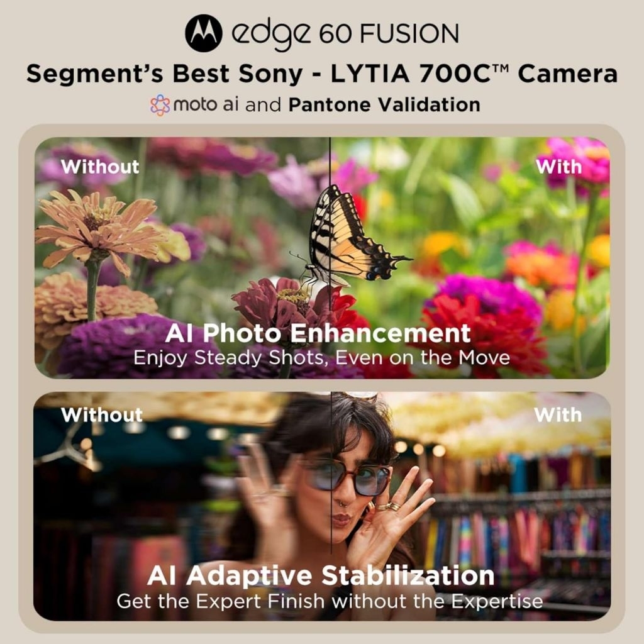This screenshot has width=644, height=644.
Task: Click the With label on flower image
Action: pyautogui.click(x=558, y=167)
